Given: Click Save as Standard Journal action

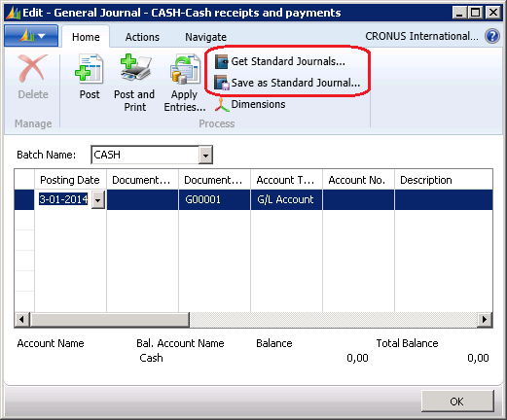Looking at the screenshot, I should tap(287, 83).
